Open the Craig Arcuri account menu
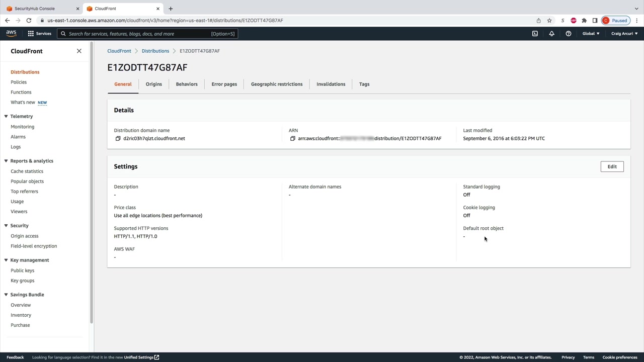This screenshot has width=644, height=362. point(624,34)
